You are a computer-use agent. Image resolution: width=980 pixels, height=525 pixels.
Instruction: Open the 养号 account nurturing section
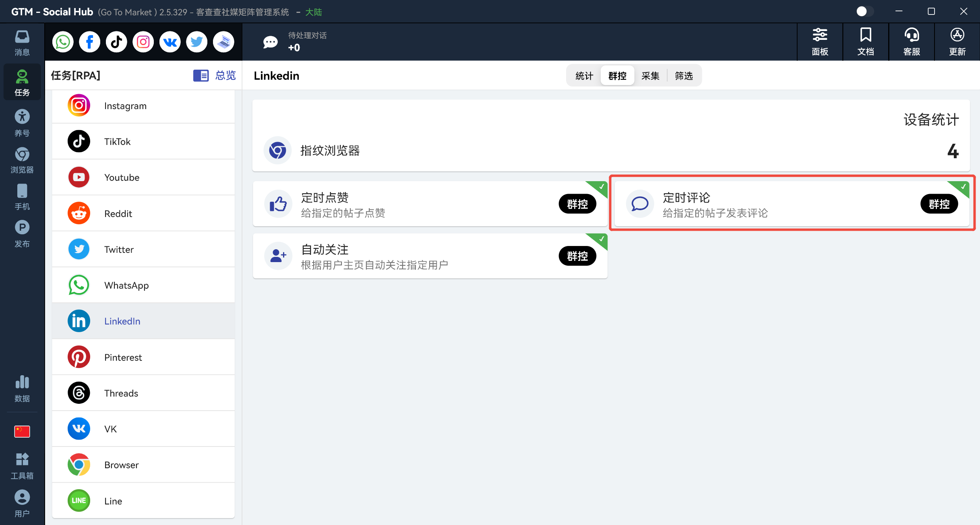(22, 123)
